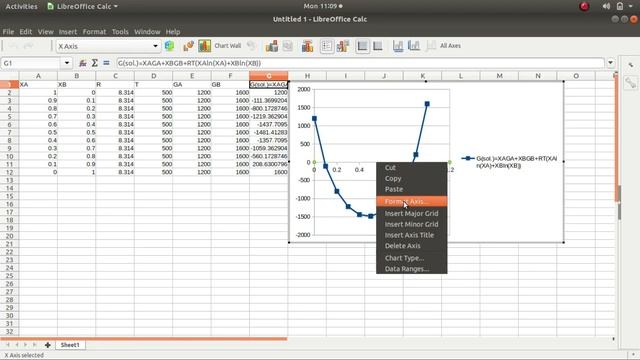Click the GB header cell
Image resolution: width=640 pixels, height=360 pixels.
[230, 84]
